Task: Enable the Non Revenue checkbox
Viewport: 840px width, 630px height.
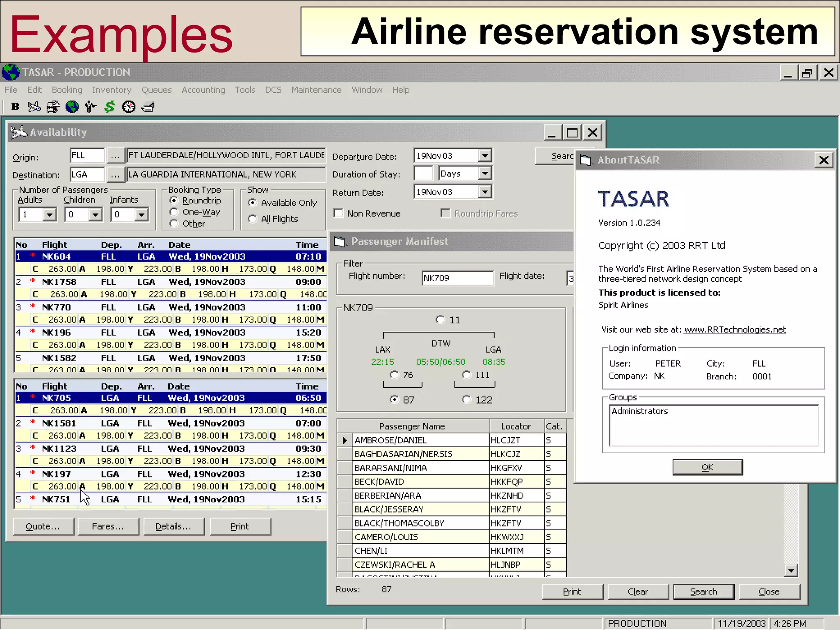Action: (338, 213)
